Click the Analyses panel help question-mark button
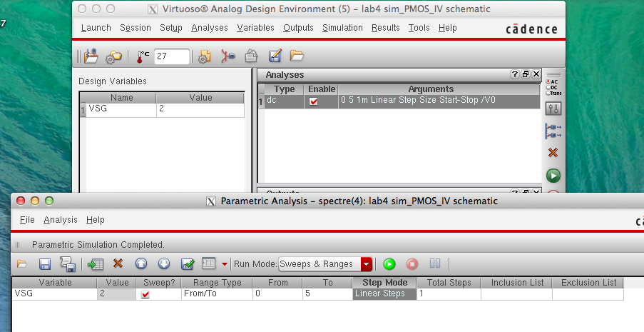The height and width of the screenshot is (332, 644). tap(515, 74)
